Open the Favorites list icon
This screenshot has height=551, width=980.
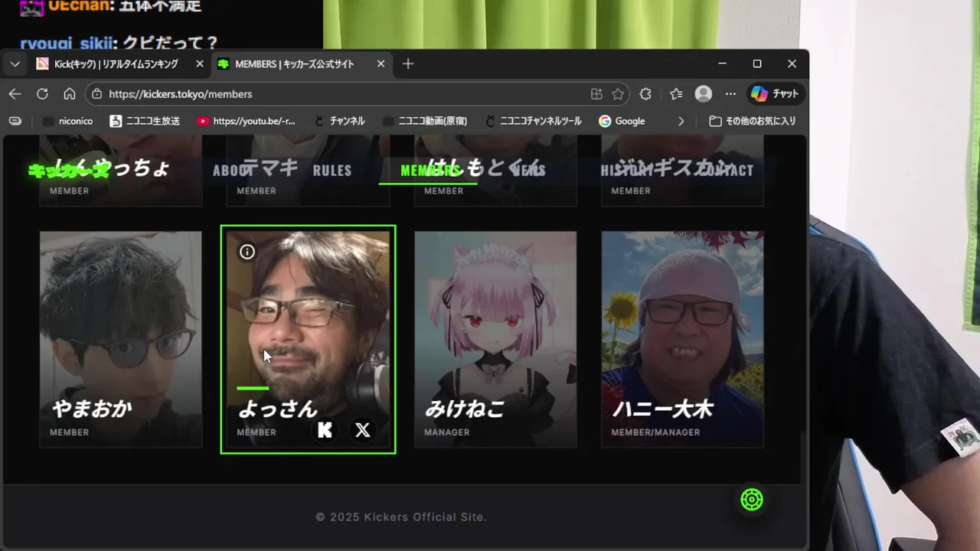[x=675, y=94]
